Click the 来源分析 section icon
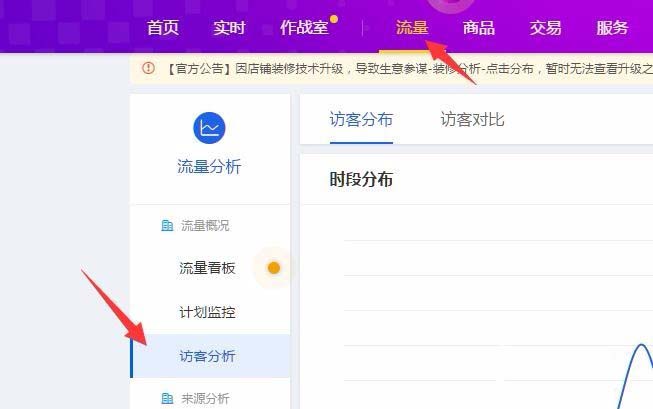 coord(167,399)
